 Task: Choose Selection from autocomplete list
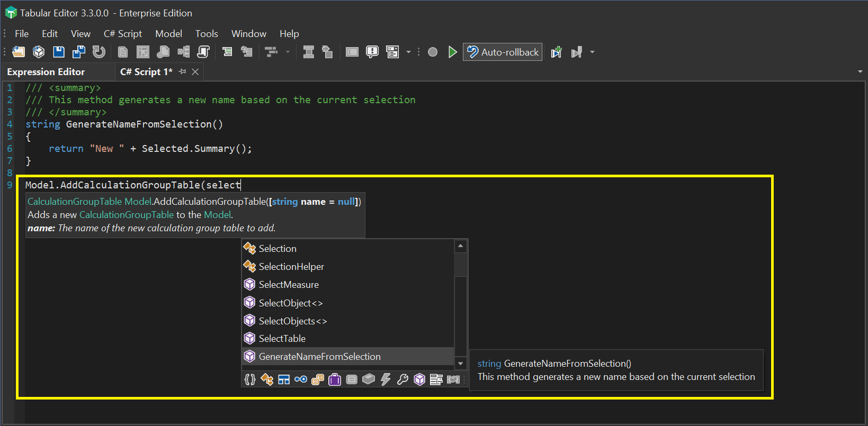(348, 249)
